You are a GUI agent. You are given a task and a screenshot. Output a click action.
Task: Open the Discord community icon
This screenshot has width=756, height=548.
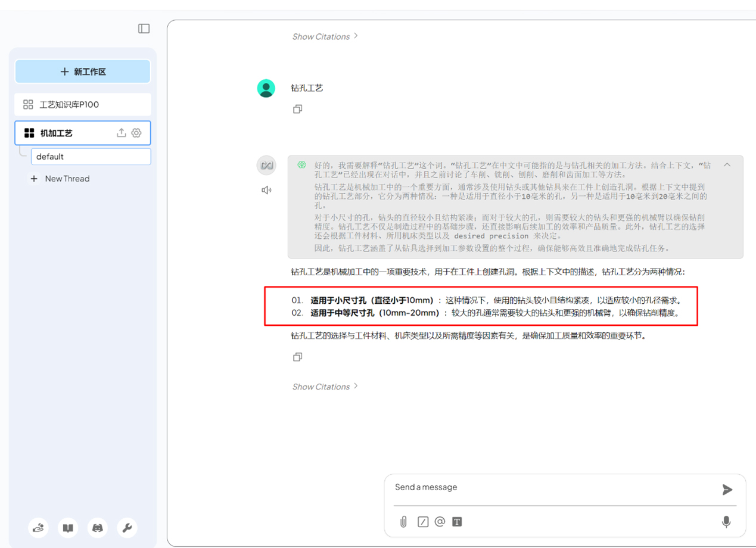click(x=98, y=528)
